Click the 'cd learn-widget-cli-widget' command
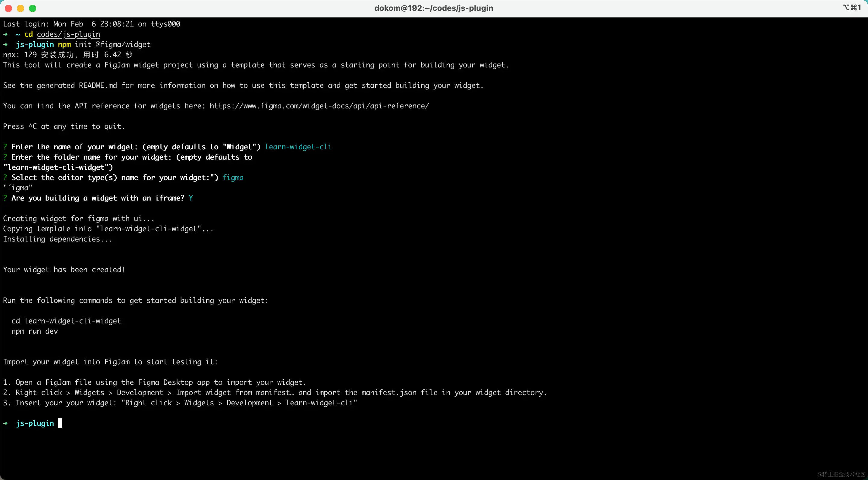 pos(66,321)
